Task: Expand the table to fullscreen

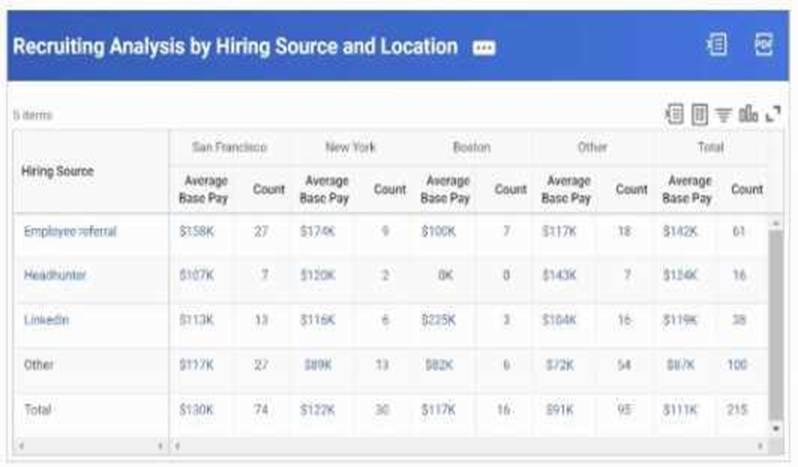Action: pyautogui.click(x=773, y=114)
